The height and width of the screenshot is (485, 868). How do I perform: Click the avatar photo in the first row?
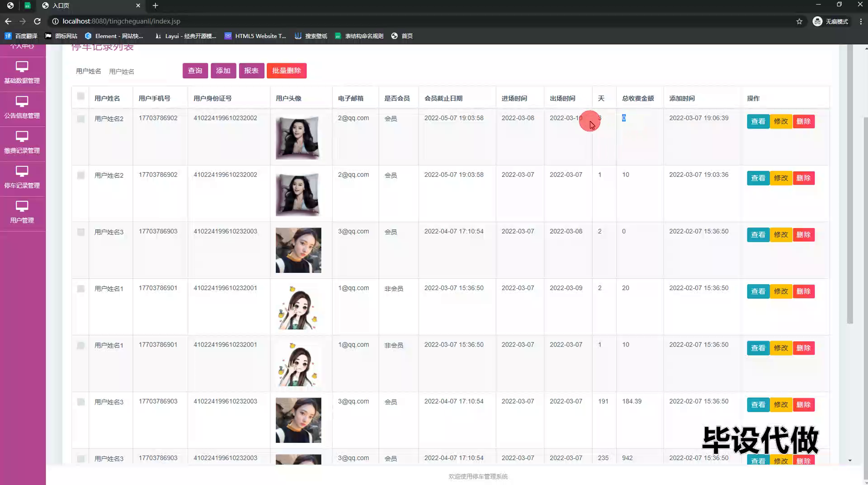(x=298, y=137)
